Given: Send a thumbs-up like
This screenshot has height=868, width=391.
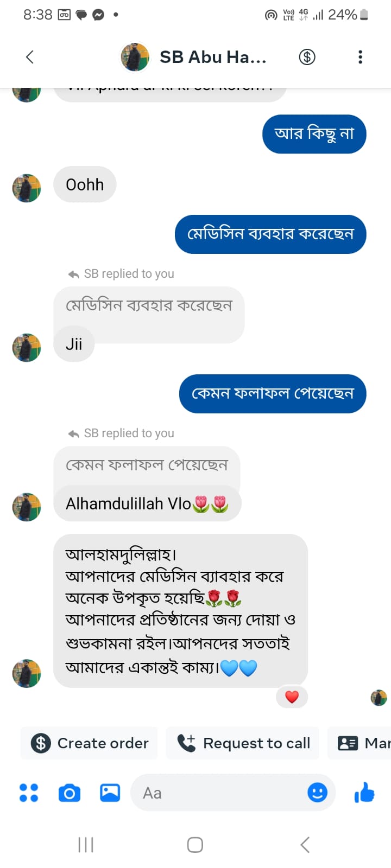Looking at the screenshot, I should click(x=364, y=793).
